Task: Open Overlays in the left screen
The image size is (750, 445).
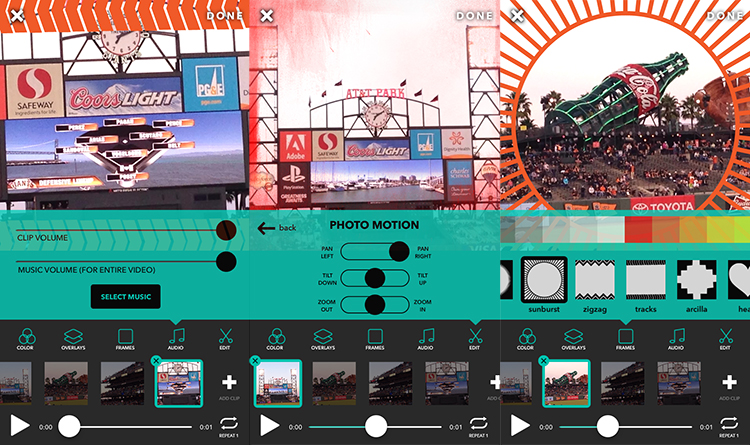Action: coord(73,339)
